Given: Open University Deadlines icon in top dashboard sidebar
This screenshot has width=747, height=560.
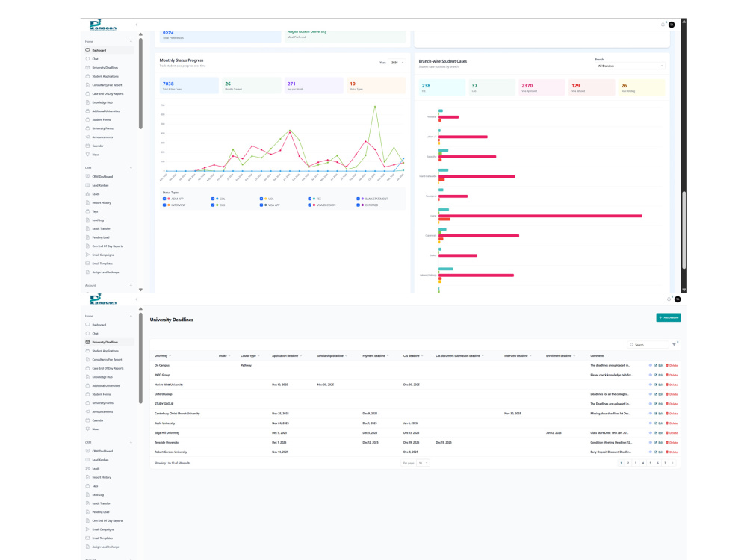Looking at the screenshot, I should pyautogui.click(x=87, y=68).
